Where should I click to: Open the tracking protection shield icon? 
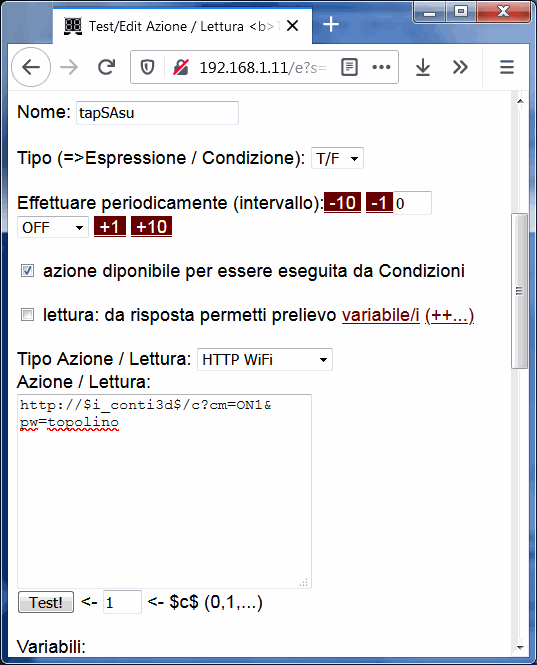[x=147, y=67]
